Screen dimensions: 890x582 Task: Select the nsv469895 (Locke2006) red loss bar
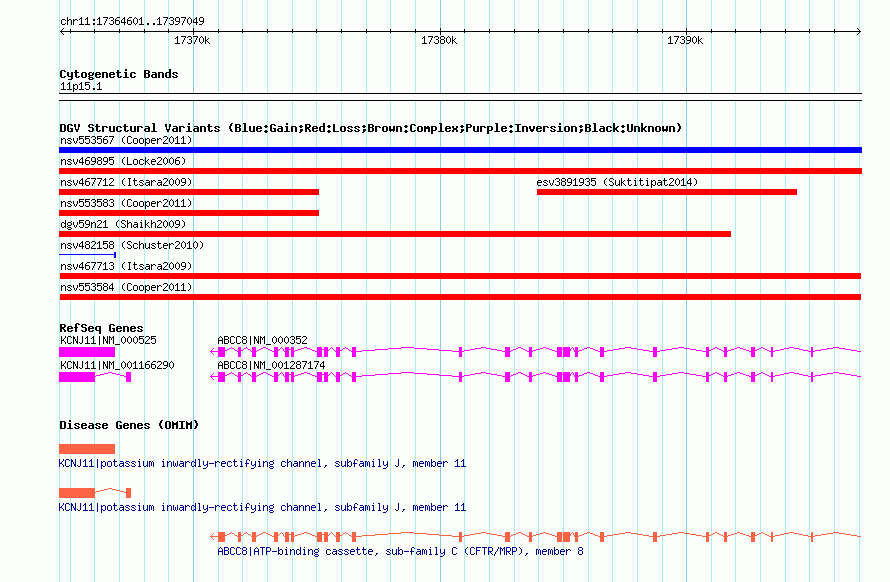tap(460, 171)
